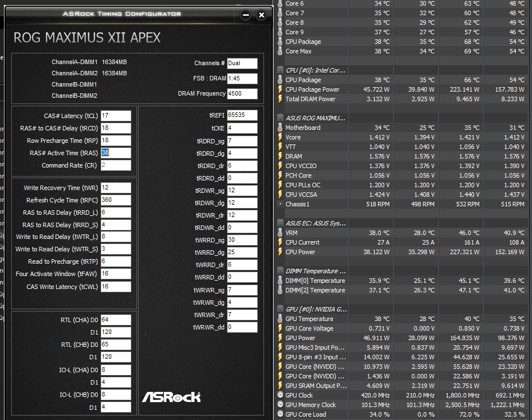Click the RAS# Active Time (tRAS) field

click(116, 153)
